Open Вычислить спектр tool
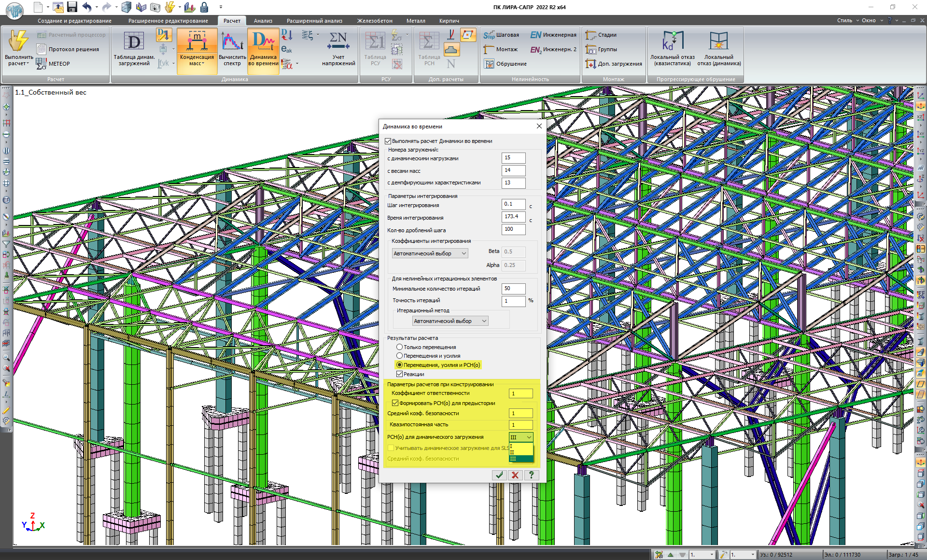Screen dimensions: 927x560 click(x=232, y=42)
